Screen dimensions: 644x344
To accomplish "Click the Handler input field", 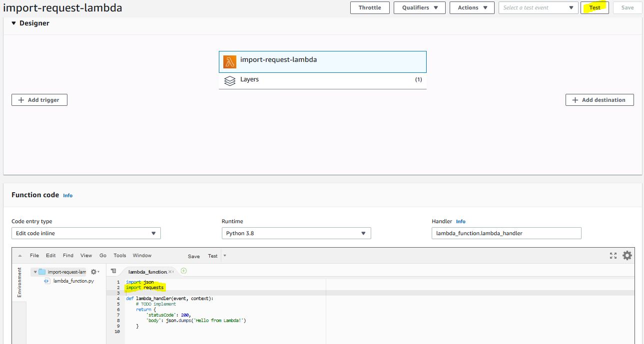I will 506,233.
